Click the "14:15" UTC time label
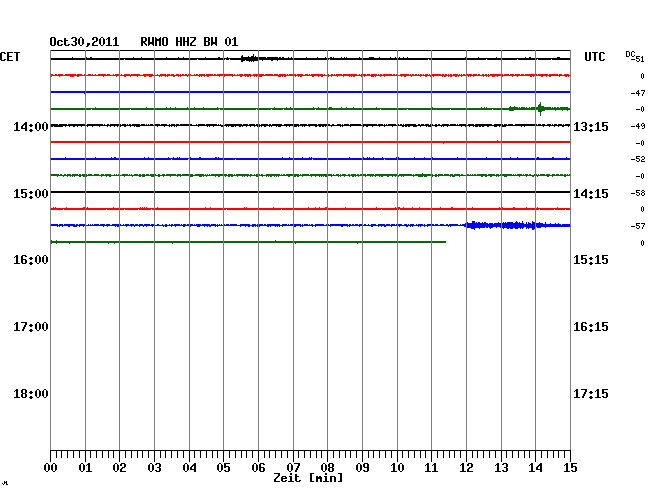The height and width of the screenshot is (494, 650). (x=591, y=194)
